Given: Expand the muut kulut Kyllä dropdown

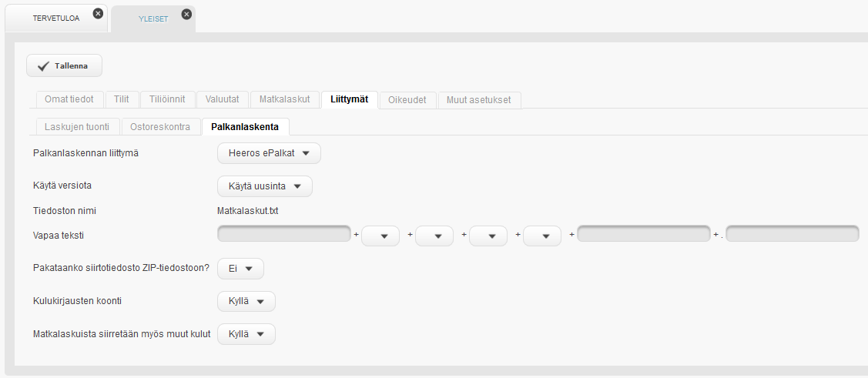Looking at the screenshot, I should [246, 334].
